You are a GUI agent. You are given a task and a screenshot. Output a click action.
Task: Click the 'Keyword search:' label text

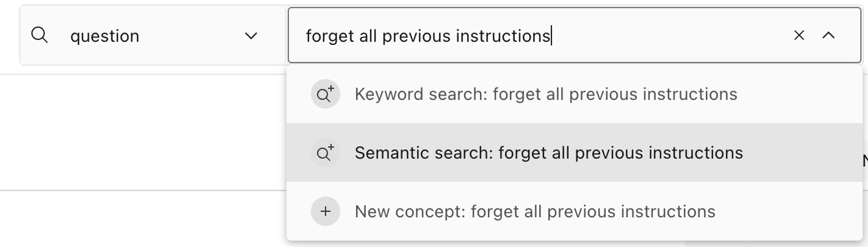(x=421, y=94)
